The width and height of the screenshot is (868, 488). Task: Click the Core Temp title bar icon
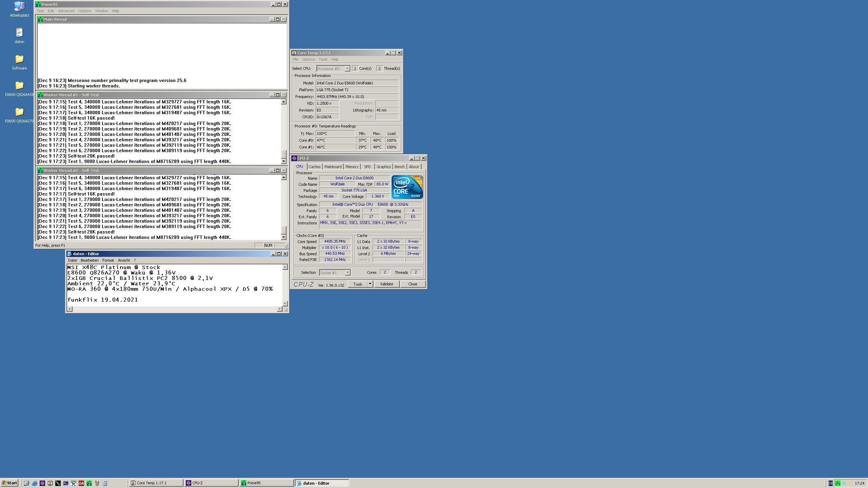[x=294, y=53]
